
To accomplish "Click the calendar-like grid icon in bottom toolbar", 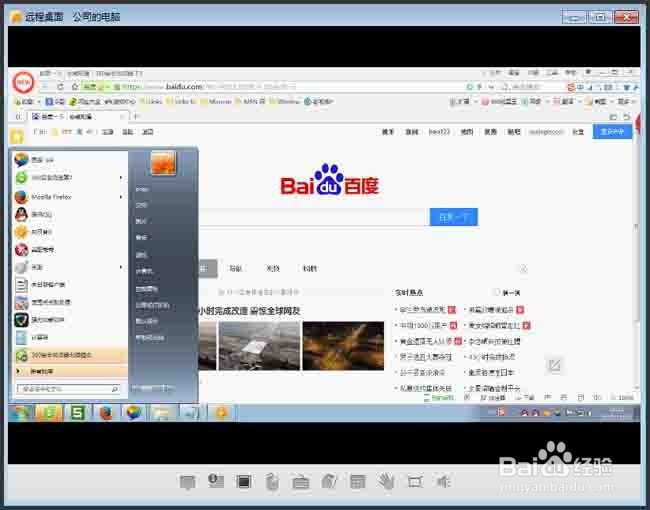I will tap(358, 481).
